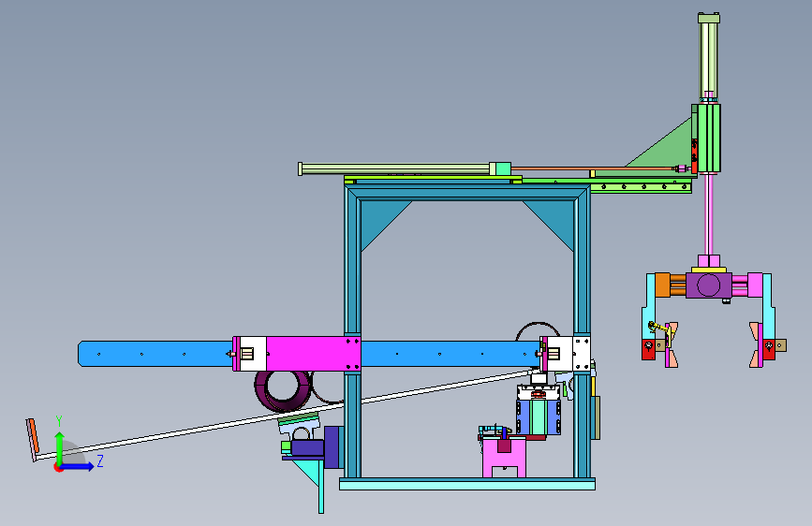This screenshot has width=812, height=526.
Task: Select the green triangular gusset bracket
Action: pyautogui.click(x=668, y=148)
